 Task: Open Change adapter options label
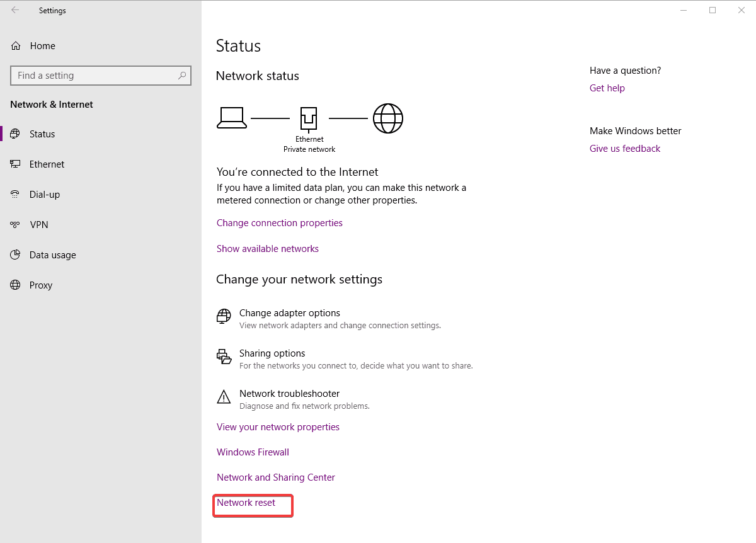coord(290,313)
